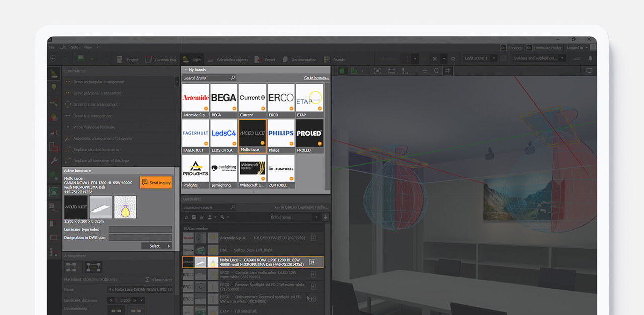The height and width of the screenshot is (315, 644).
Task: Click the Replace selected luminaires icon
Action: 68,149
